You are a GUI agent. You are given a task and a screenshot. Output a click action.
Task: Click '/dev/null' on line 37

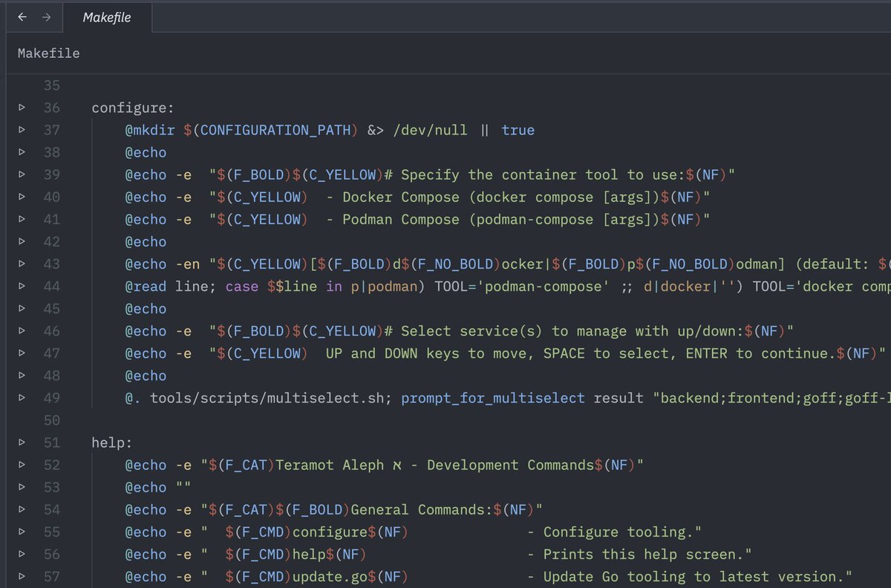click(x=430, y=130)
